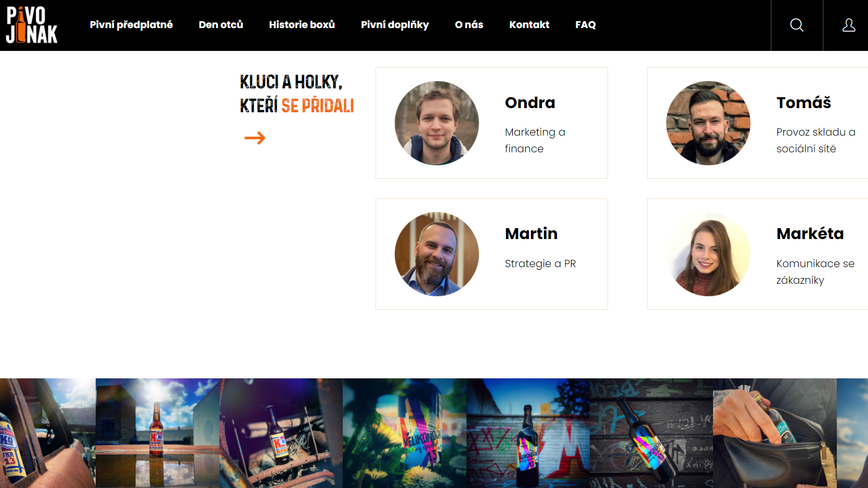Open the search magnifier icon
Image resolution: width=868 pixels, height=488 pixels.
pyautogui.click(x=797, y=25)
